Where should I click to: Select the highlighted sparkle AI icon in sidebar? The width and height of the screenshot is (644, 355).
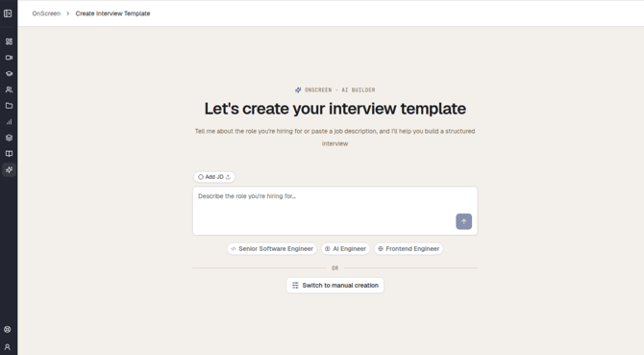(9, 169)
